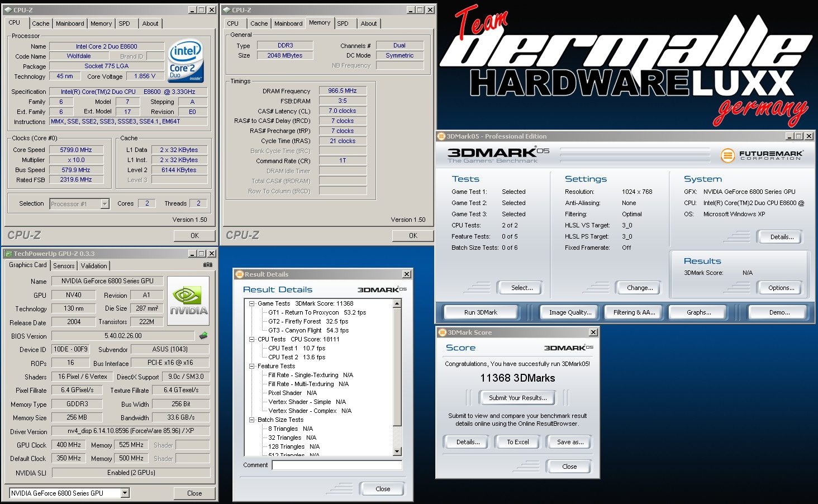Open Options... in Results section
The width and height of the screenshot is (818, 504).
pyautogui.click(x=781, y=288)
